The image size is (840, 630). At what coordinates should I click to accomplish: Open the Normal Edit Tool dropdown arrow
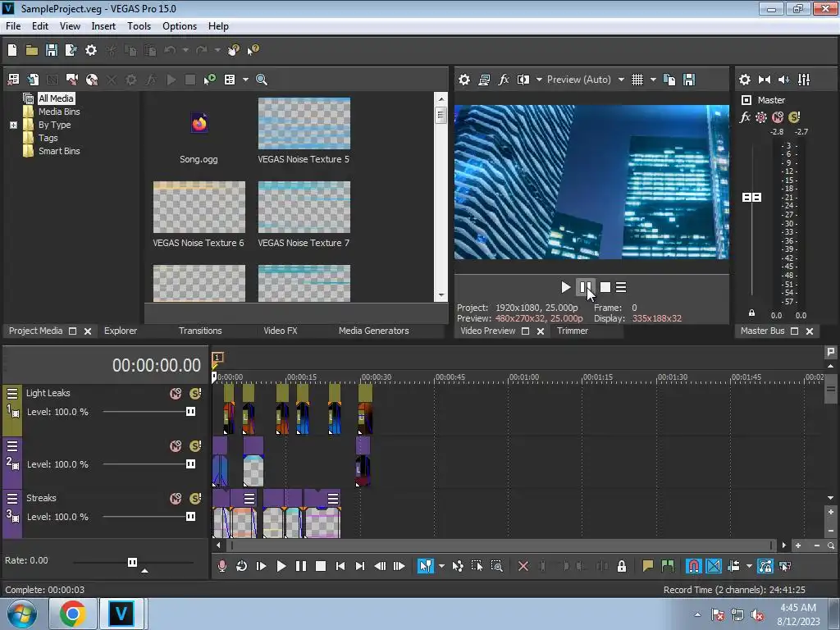click(x=441, y=566)
